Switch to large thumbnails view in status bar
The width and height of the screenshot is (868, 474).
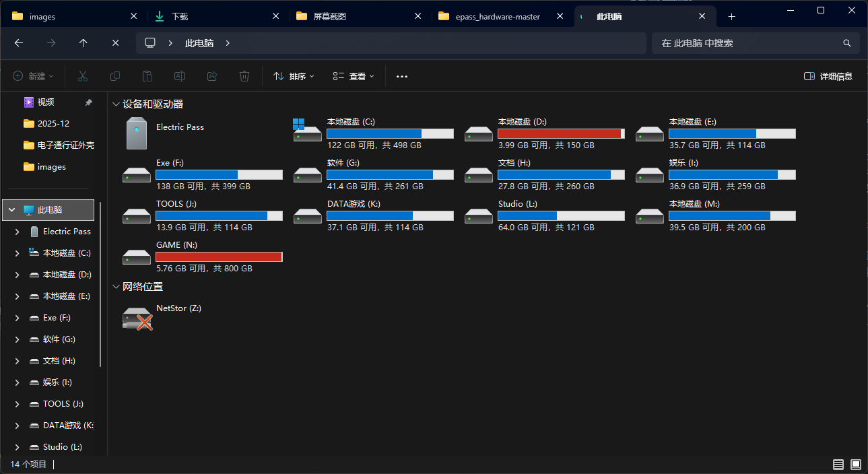(856, 464)
